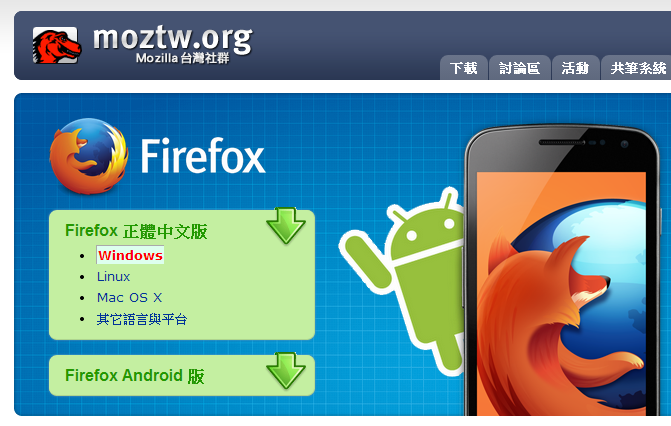
Task: Click the green download arrow for Android 版
Action: point(286,370)
